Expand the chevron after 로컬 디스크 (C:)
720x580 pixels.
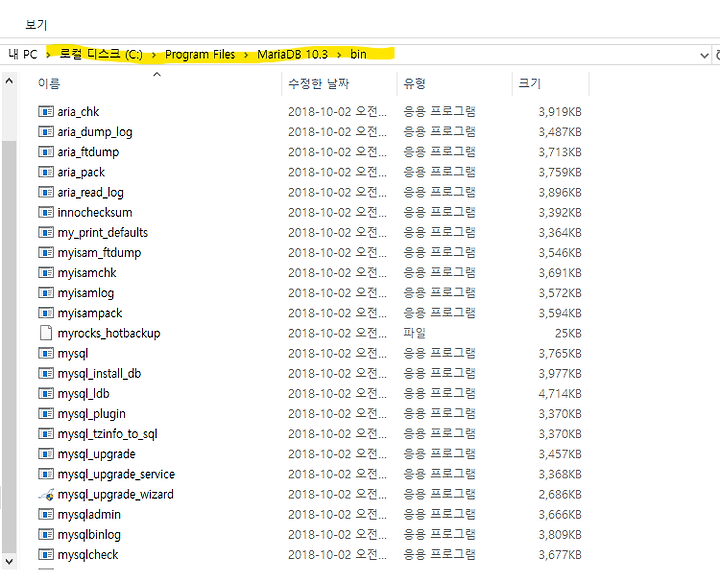(x=154, y=55)
